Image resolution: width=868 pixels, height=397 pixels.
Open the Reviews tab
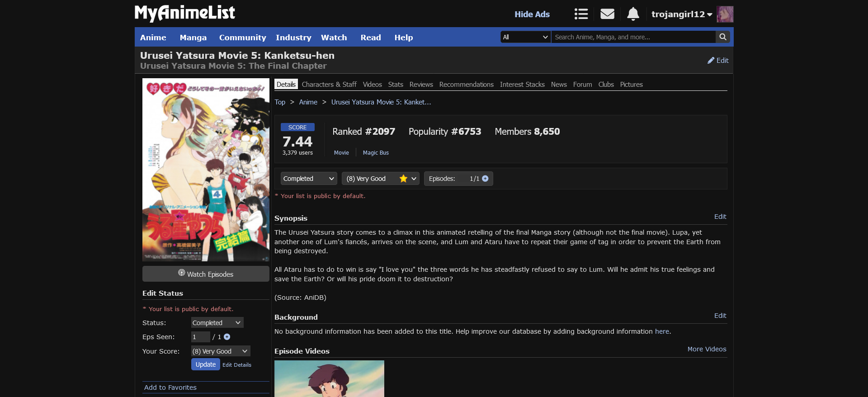tap(421, 85)
